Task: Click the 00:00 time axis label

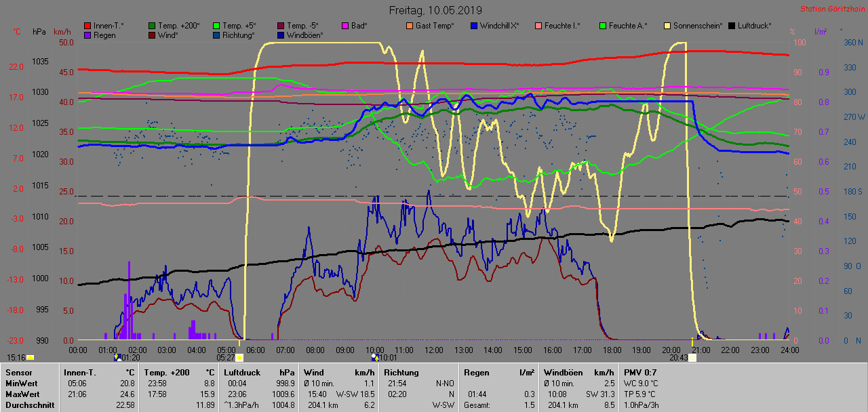Action: click(x=78, y=350)
